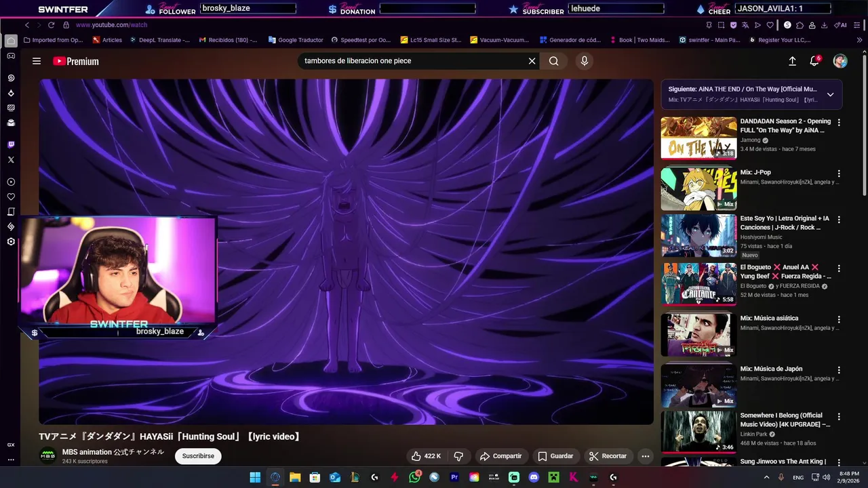Play DANDADAN On The Way thumbnail
The height and width of the screenshot is (488, 868).
coord(698,138)
